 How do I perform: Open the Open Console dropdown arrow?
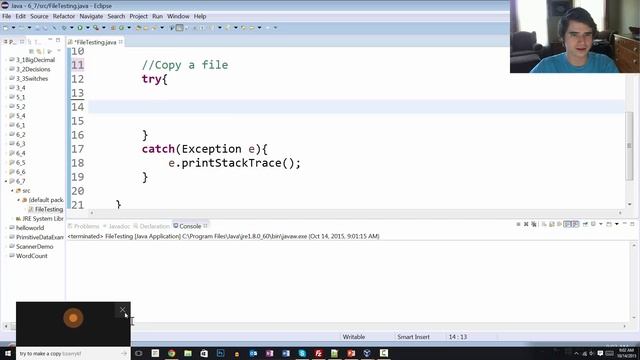click(x=617, y=224)
